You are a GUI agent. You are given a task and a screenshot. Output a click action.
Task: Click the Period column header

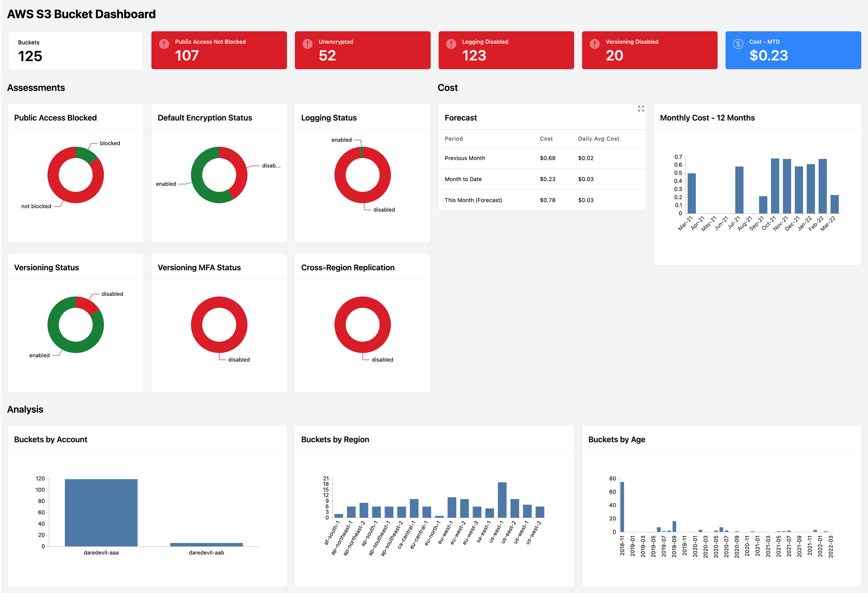click(453, 139)
